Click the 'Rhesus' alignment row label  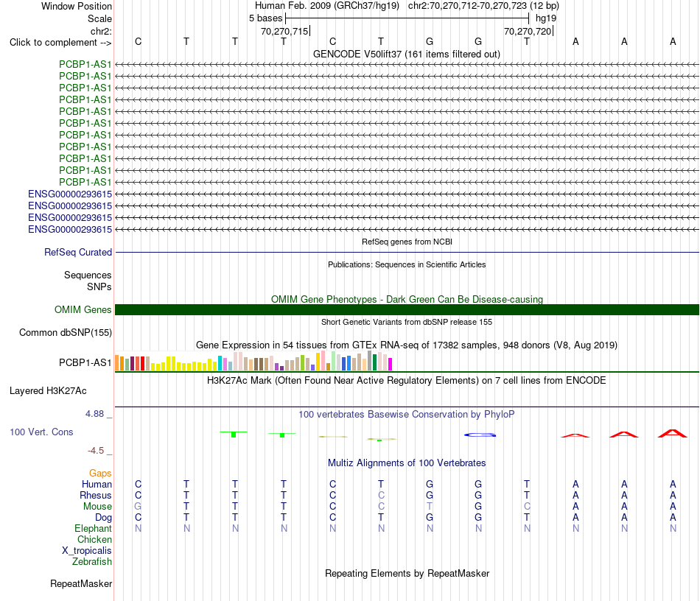(96, 495)
